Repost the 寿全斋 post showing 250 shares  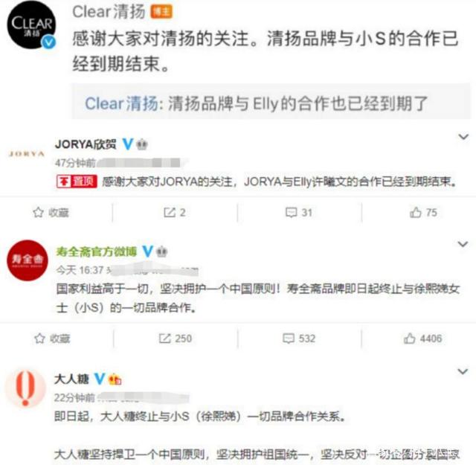pos(176,339)
